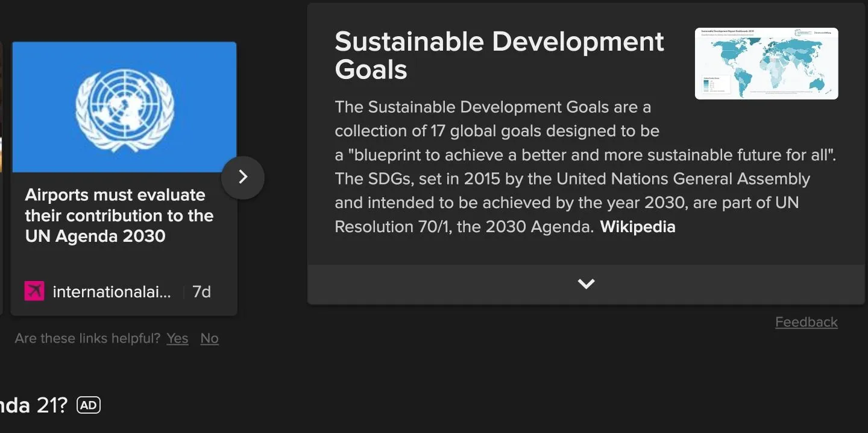This screenshot has height=433, width=868.
Task: Click the pink airplane source icon
Action: point(34,291)
